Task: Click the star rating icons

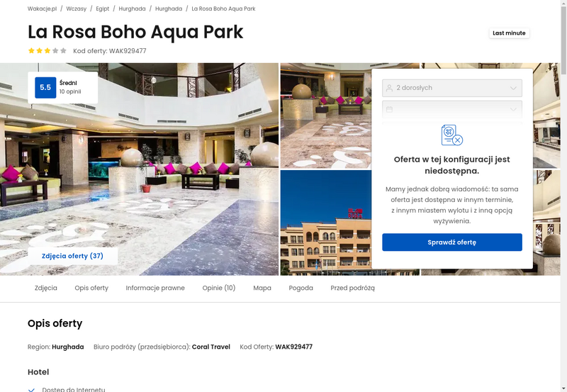Action: click(x=47, y=50)
